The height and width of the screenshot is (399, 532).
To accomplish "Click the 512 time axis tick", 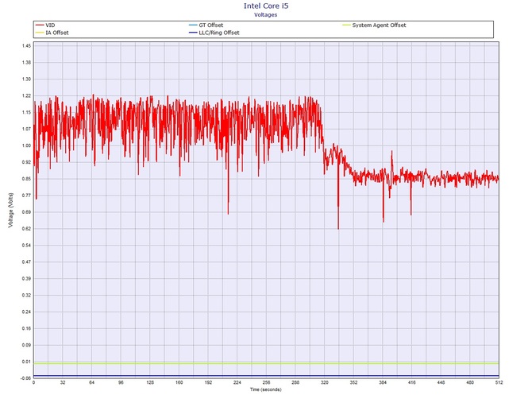I will point(499,382).
